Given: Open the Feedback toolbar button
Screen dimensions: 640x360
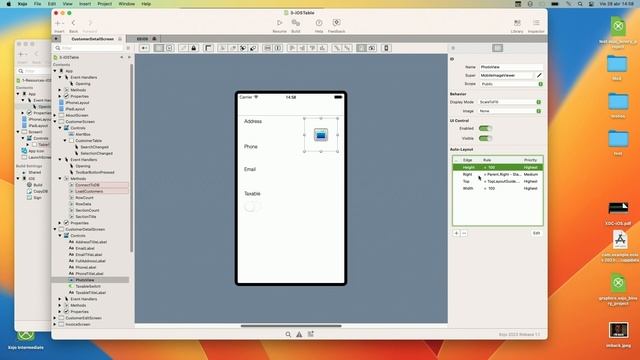Looking at the screenshot, I should click(x=336, y=26).
